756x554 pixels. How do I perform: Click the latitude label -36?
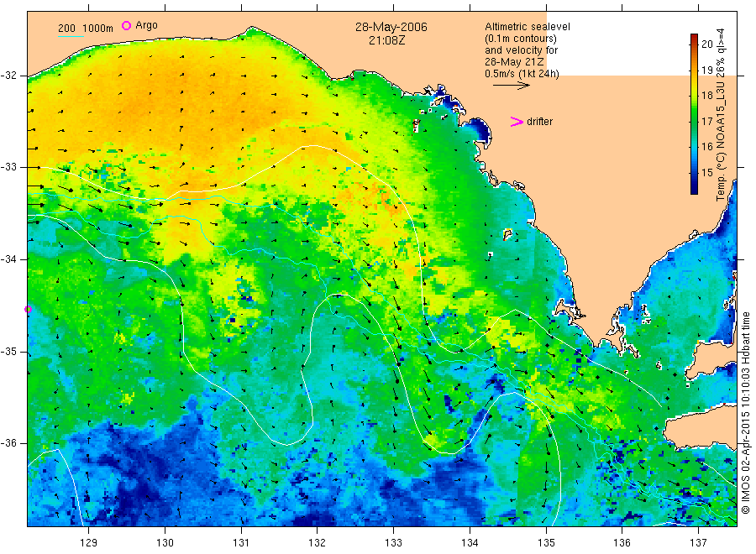[8, 443]
